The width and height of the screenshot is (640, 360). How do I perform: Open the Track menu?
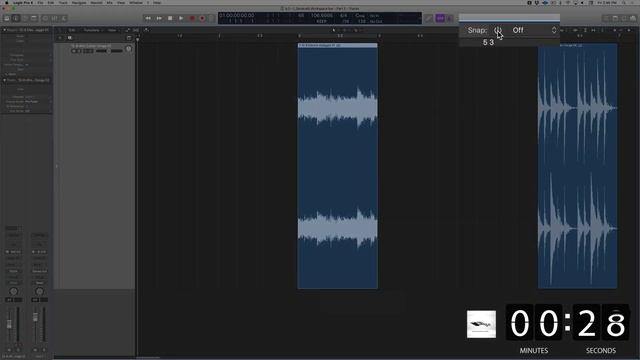point(63,2)
